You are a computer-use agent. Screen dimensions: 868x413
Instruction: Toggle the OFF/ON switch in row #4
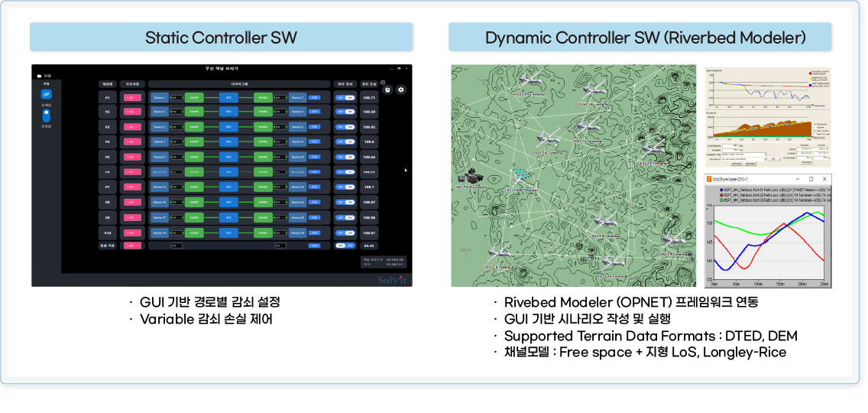(x=345, y=142)
